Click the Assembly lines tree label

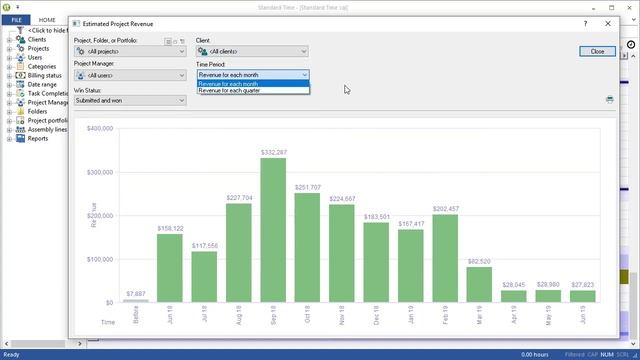(x=47, y=129)
